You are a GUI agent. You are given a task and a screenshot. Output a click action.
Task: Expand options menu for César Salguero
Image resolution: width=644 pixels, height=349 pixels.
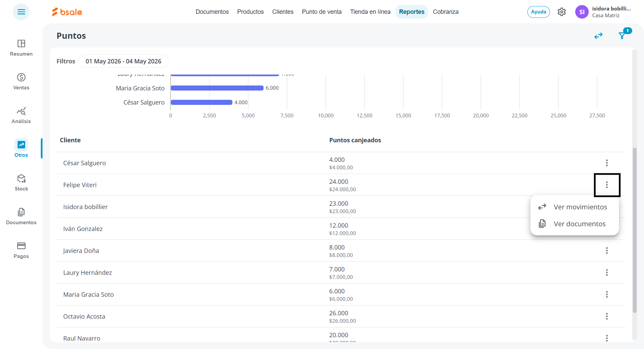click(607, 163)
